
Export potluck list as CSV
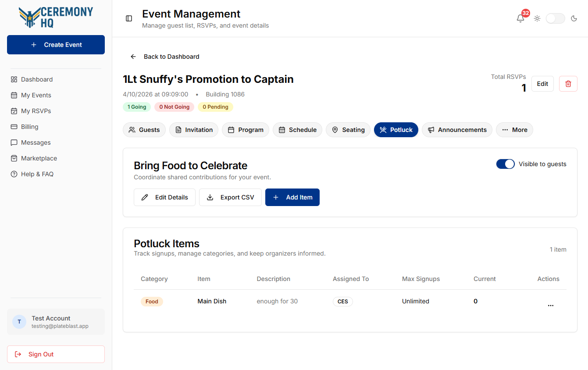[x=230, y=197]
